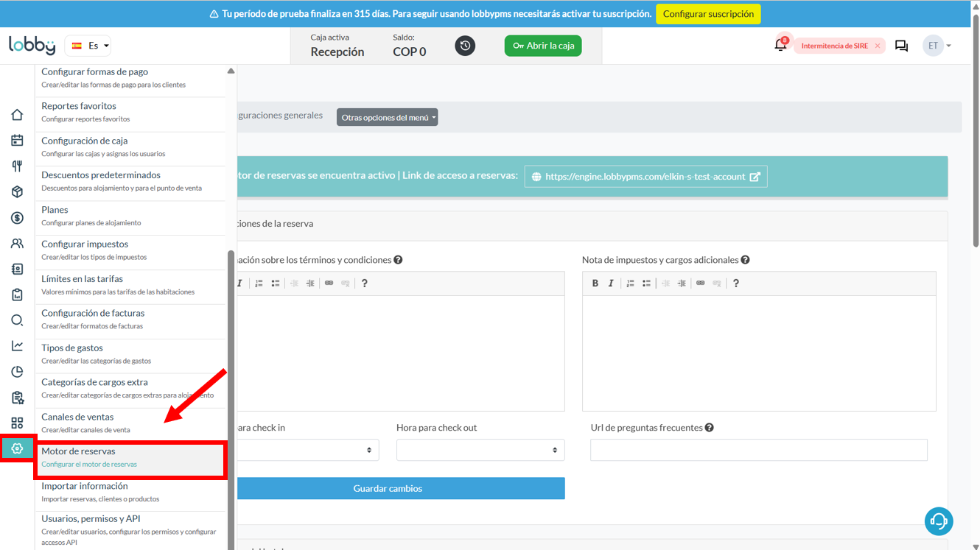Open the line chart reports sidebar icon
Image resolution: width=980 pixels, height=550 pixels.
(17, 346)
